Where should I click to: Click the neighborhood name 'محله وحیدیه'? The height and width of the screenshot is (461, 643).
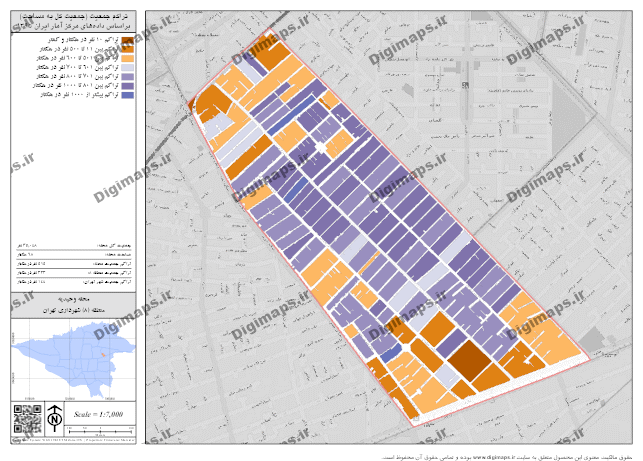click(x=74, y=299)
